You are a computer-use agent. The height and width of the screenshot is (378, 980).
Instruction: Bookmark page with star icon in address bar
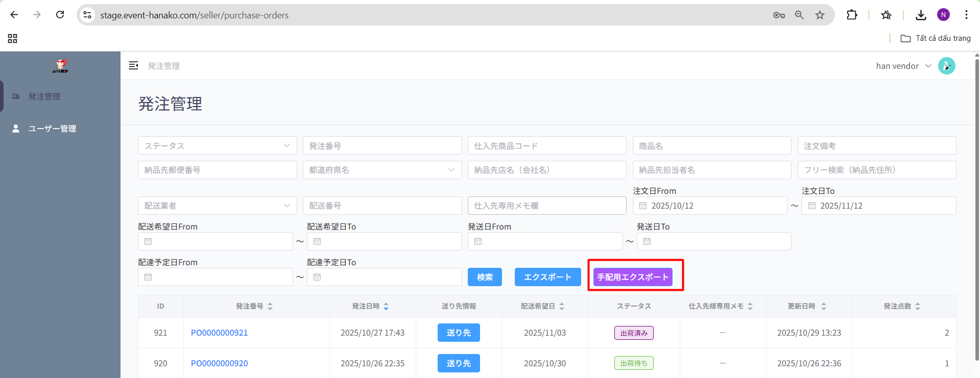pyautogui.click(x=820, y=15)
